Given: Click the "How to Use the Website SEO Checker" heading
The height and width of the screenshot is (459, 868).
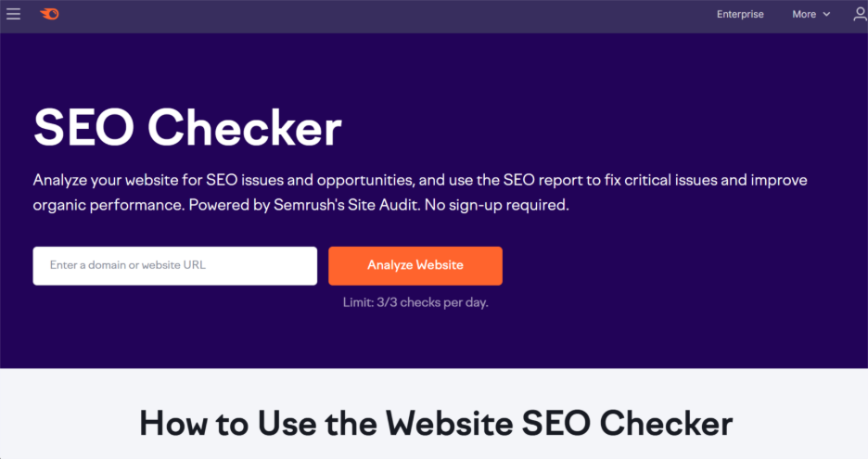Looking at the screenshot, I should [x=436, y=423].
